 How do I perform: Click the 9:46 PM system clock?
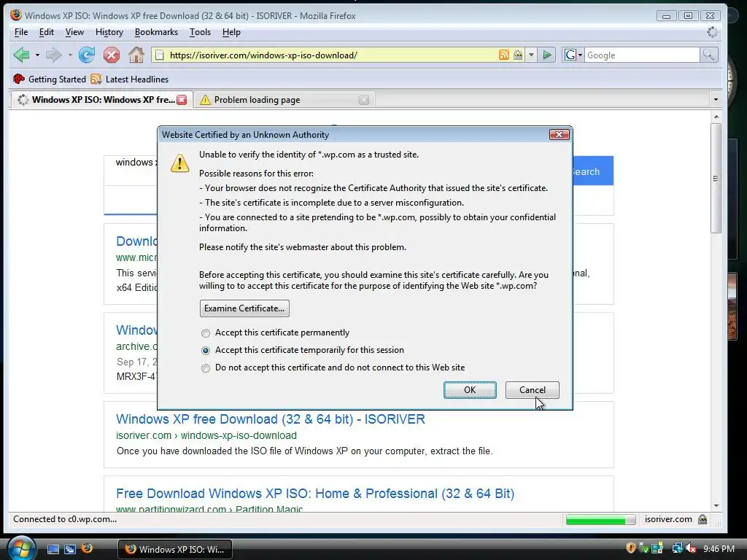(719, 549)
